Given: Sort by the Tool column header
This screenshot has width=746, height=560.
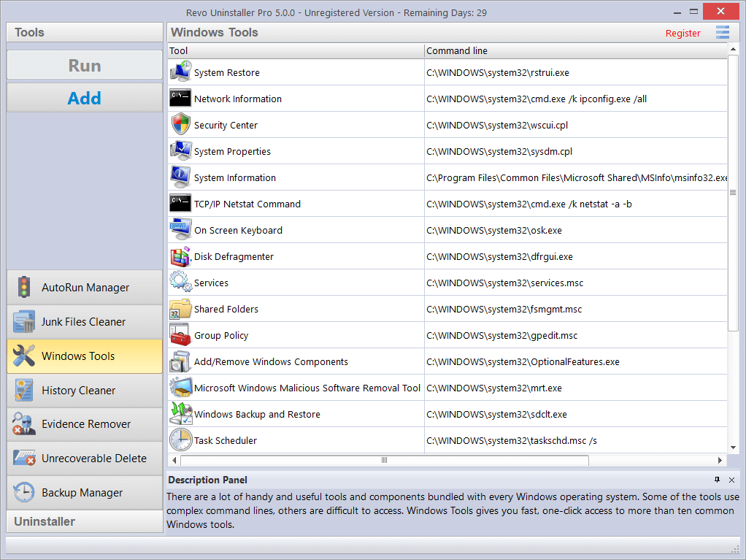Looking at the screenshot, I should coord(296,50).
